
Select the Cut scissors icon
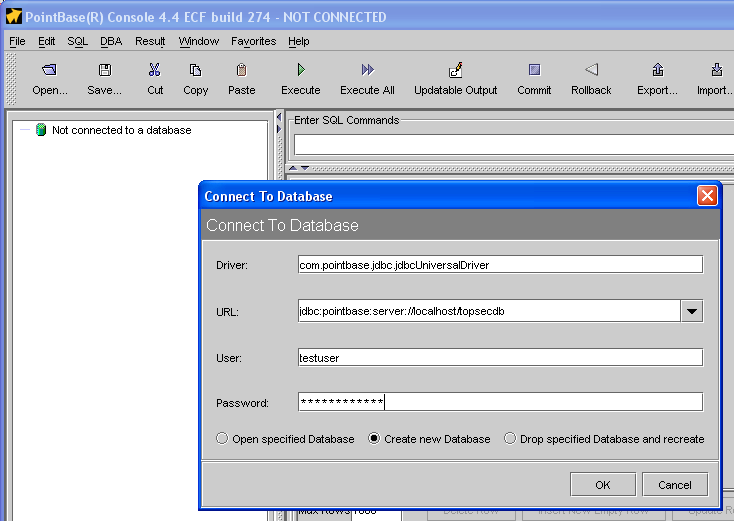coord(154,70)
